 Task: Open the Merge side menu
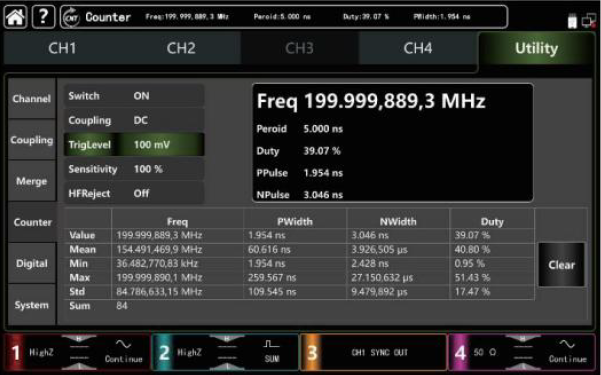tap(32, 181)
